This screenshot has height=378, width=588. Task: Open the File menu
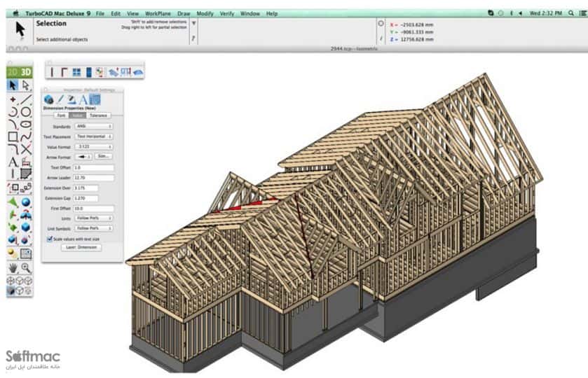100,13
